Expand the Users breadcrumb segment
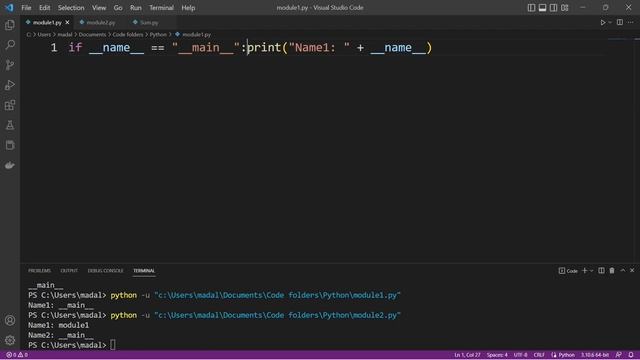 [44, 35]
